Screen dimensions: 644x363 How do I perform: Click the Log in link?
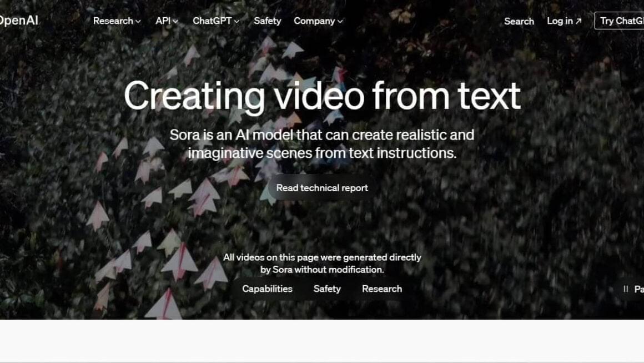559,21
